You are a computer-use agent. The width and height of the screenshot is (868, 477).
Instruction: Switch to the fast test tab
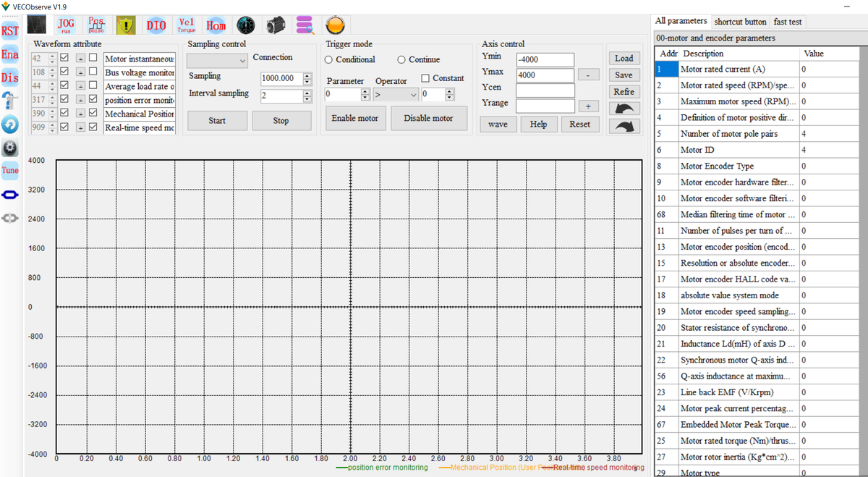pos(787,22)
